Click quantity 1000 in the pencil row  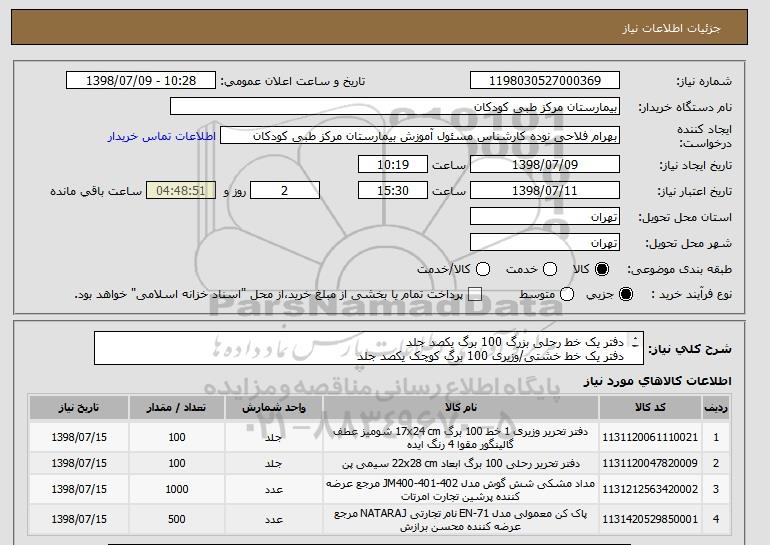tap(177, 489)
